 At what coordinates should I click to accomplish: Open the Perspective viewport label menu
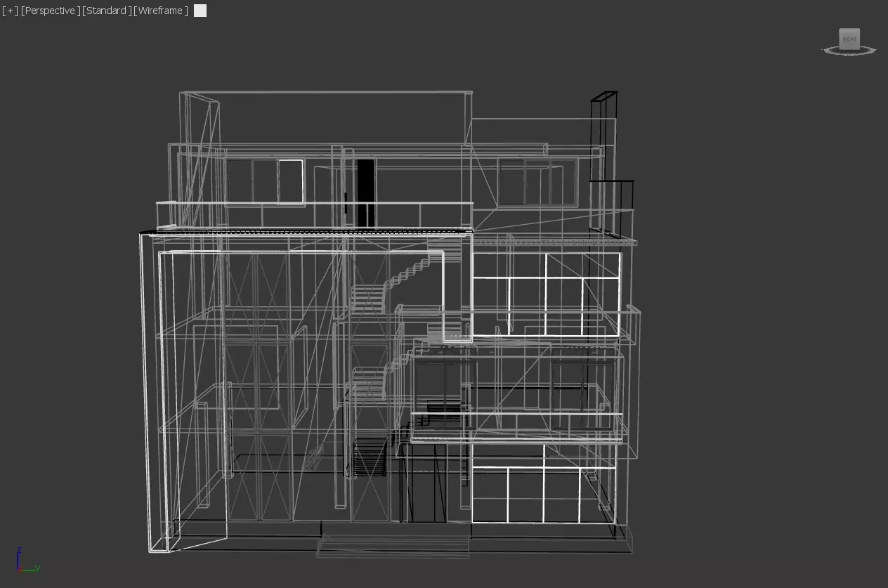tap(51, 11)
